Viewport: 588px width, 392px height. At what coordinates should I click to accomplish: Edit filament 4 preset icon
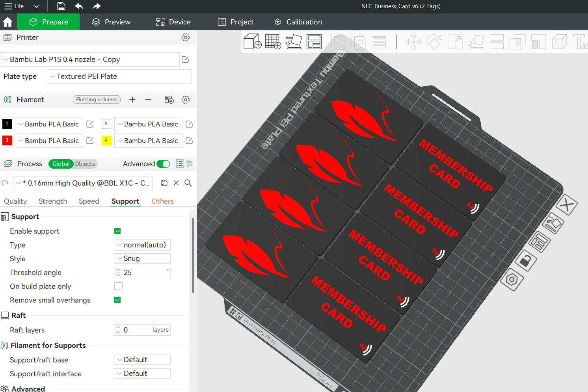[189, 141]
